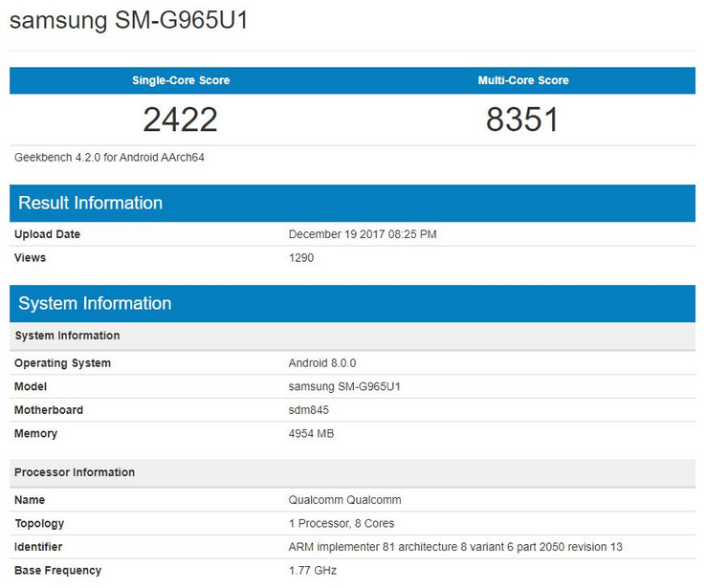Click the blue 'System Information' section header
Image resolution: width=706 pixels, height=588 pixels.
click(x=353, y=304)
